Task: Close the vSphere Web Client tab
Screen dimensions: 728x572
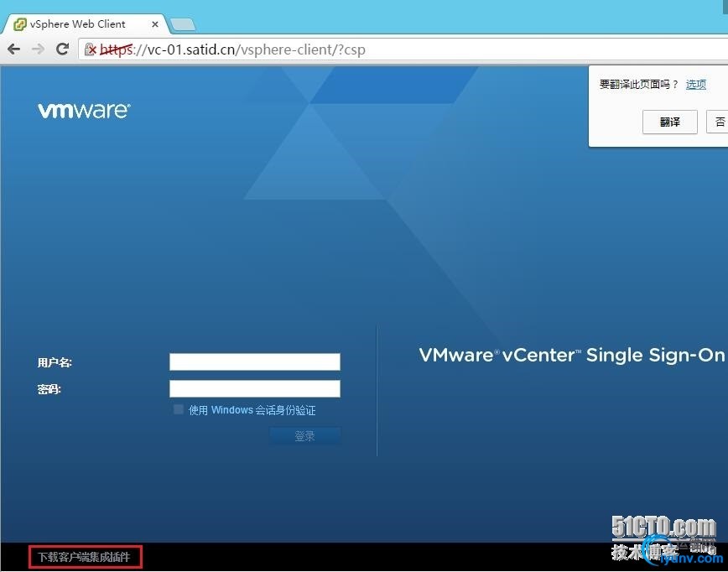Action: pos(155,24)
